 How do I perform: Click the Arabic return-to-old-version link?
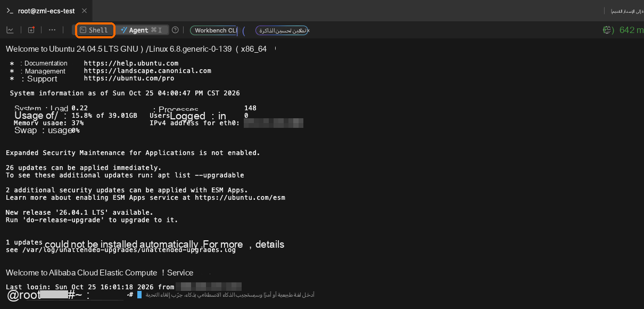coord(624,11)
